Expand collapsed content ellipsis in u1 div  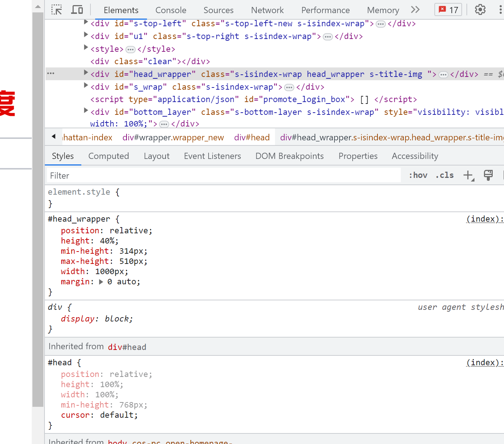pyautogui.click(x=328, y=37)
